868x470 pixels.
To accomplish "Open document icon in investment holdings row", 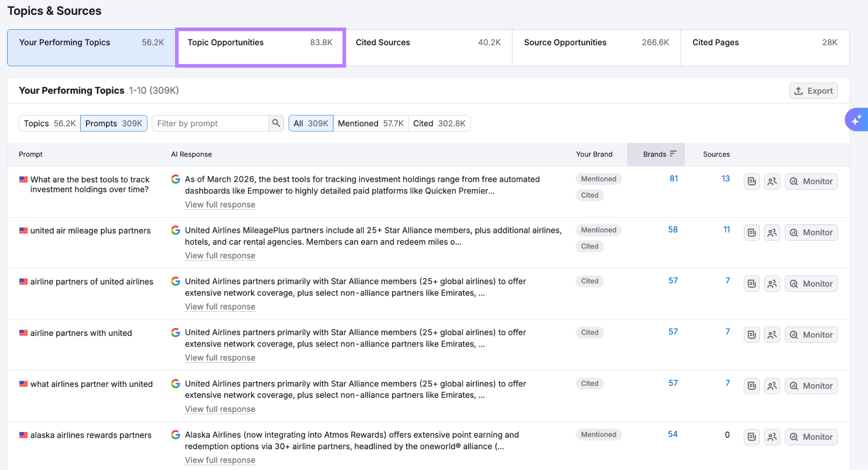I will pyautogui.click(x=752, y=182).
